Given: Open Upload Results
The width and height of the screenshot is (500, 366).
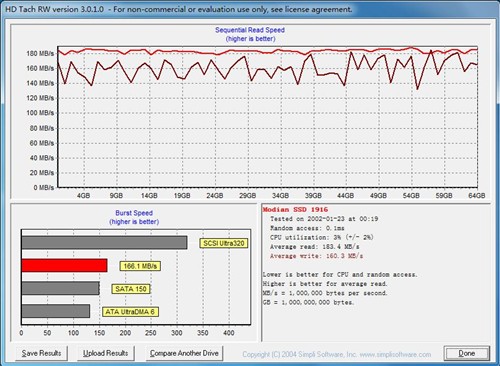Looking at the screenshot, I should click(106, 353).
